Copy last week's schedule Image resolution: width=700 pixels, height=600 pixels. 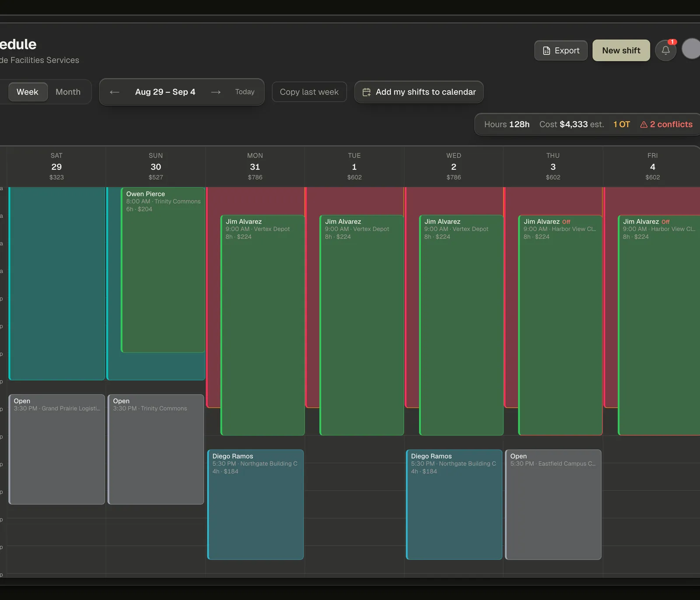coord(309,92)
